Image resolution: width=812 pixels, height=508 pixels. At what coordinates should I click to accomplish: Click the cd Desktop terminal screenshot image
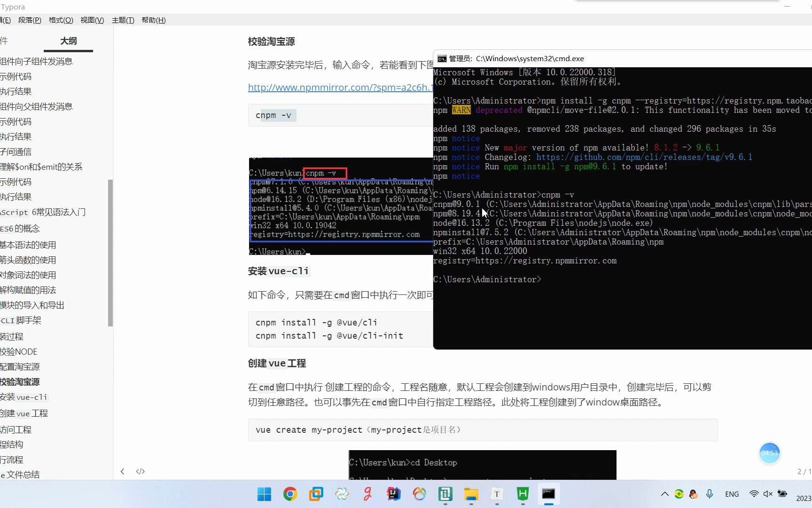pyautogui.click(x=483, y=465)
